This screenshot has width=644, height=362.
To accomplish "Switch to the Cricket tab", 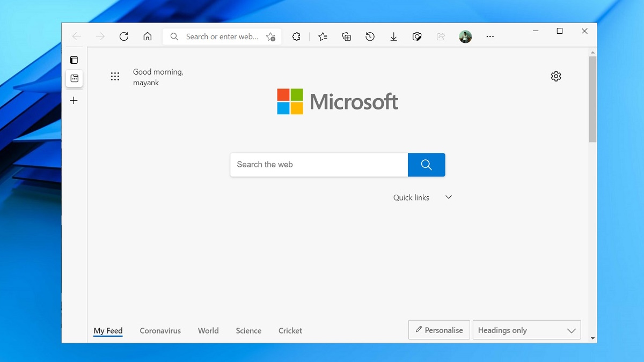I will pos(290,330).
